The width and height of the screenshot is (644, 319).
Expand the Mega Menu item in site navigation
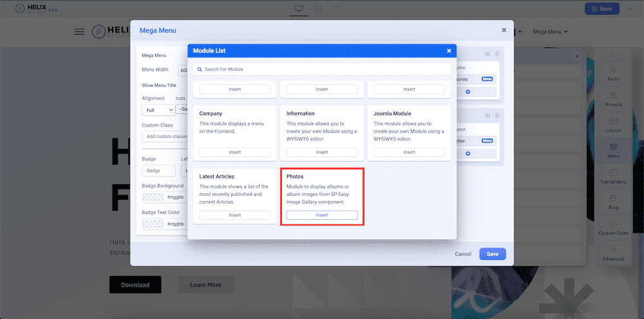[x=551, y=32]
